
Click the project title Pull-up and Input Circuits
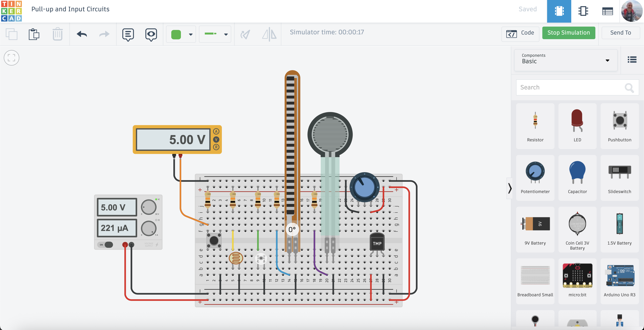click(x=70, y=9)
